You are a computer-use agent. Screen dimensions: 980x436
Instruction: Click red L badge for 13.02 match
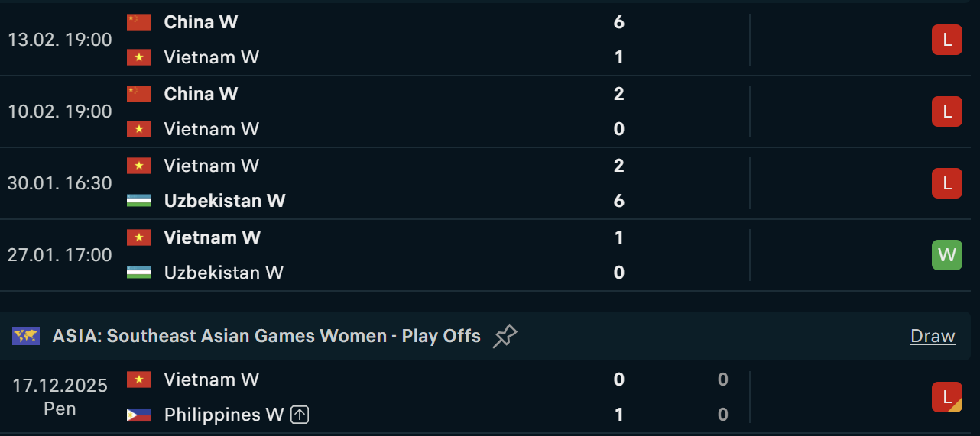tap(946, 40)
